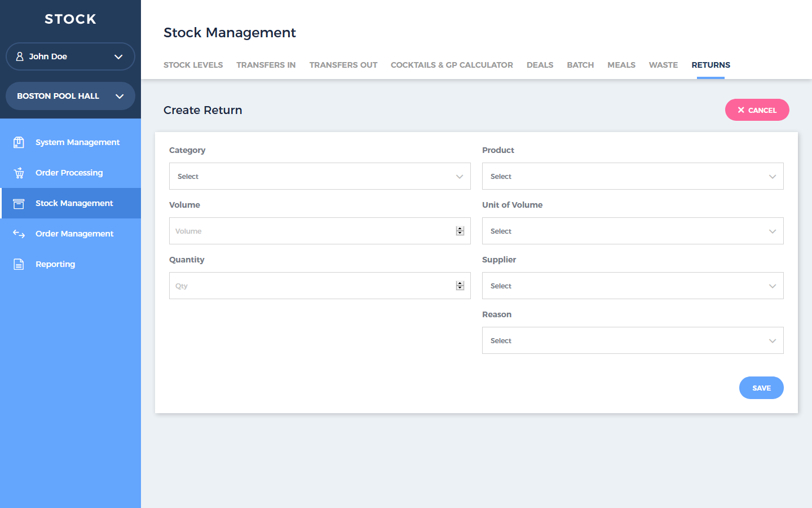Switch to the Waste tab
The image size is (812, 508).
point(663,65)
